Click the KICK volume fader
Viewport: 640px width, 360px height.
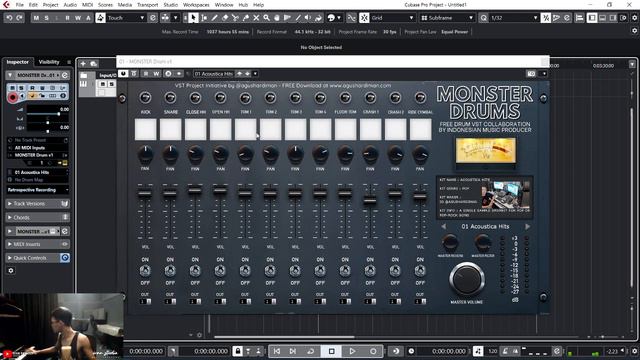coord(145,194)
